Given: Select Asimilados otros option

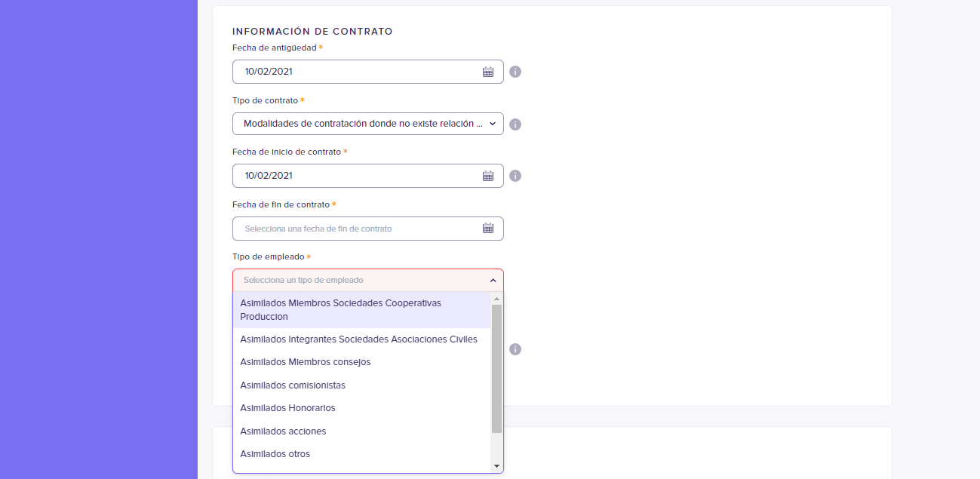Looking at the screenshot, I should tap(362, 454).
